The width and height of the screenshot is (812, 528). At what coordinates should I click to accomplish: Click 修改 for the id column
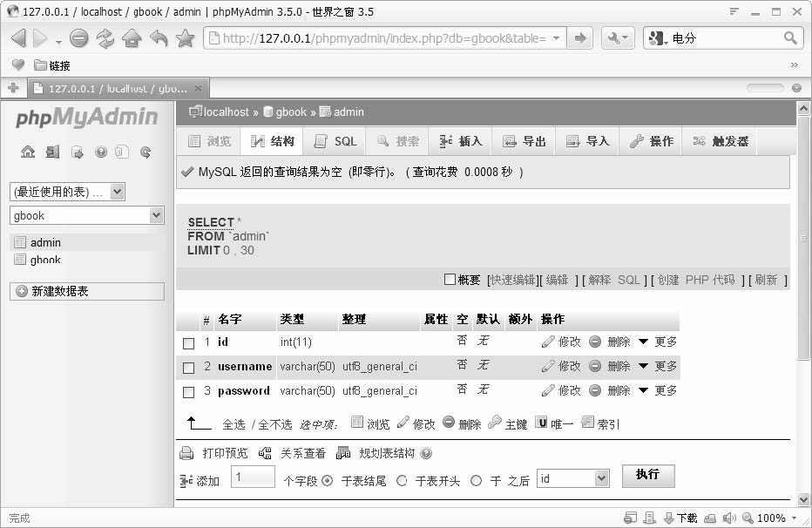(561, 342)
